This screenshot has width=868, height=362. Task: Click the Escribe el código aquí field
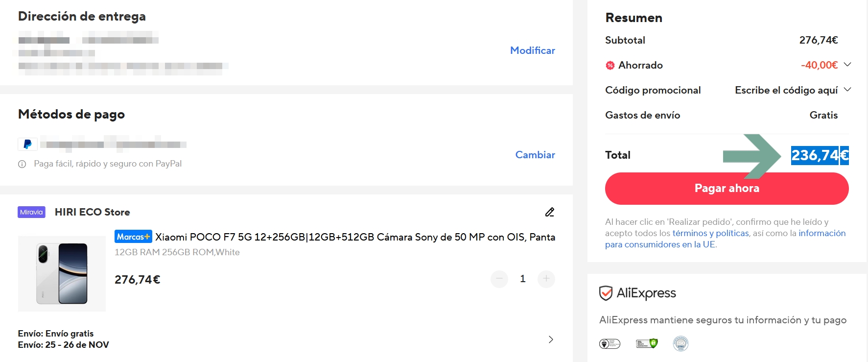click(x=786, y=90)
